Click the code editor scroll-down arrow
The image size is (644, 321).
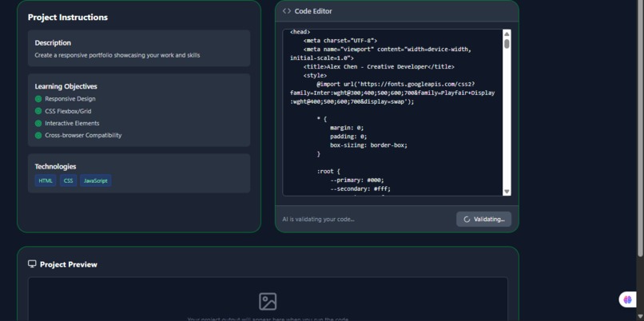[x=507, y=192]
